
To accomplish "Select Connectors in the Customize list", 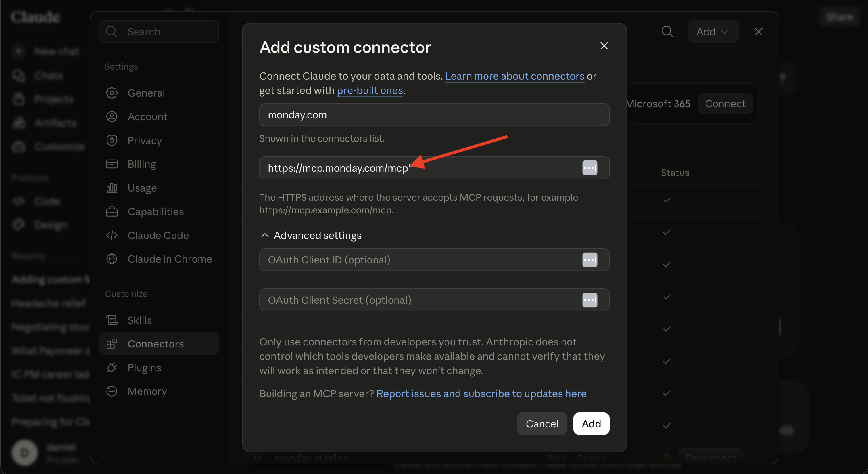I will pyautogui.click(x=159, y=344).
